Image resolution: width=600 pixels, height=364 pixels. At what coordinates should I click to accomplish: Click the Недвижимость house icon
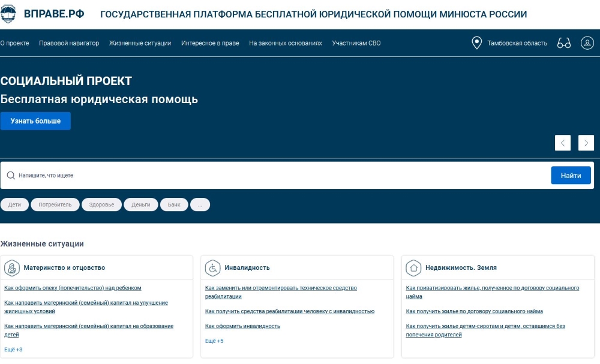click(x=413, y=267)
